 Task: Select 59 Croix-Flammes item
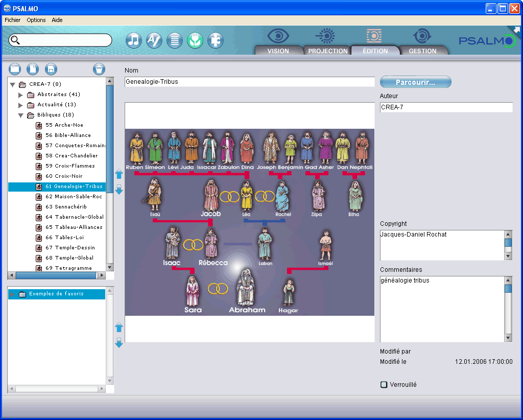[70, 166]
